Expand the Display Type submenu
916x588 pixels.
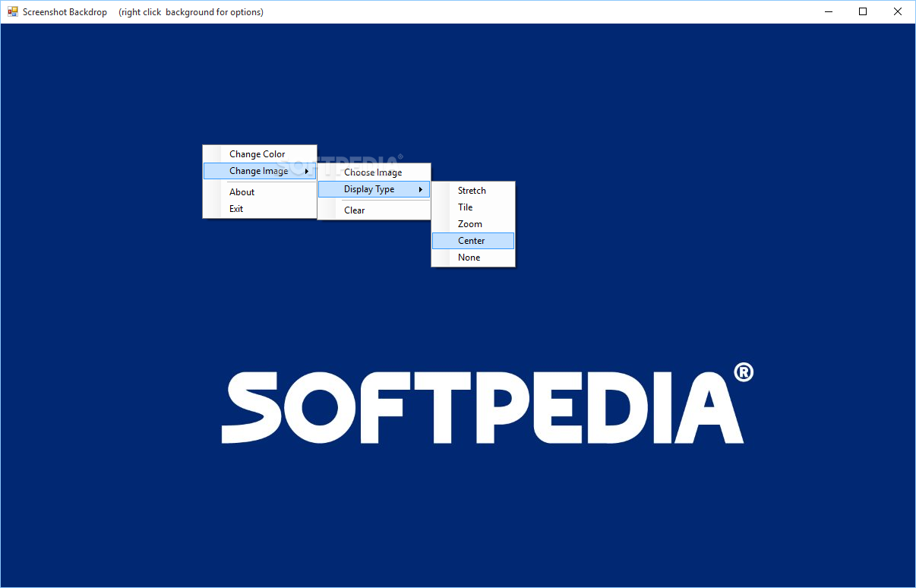tap(374, 189)
